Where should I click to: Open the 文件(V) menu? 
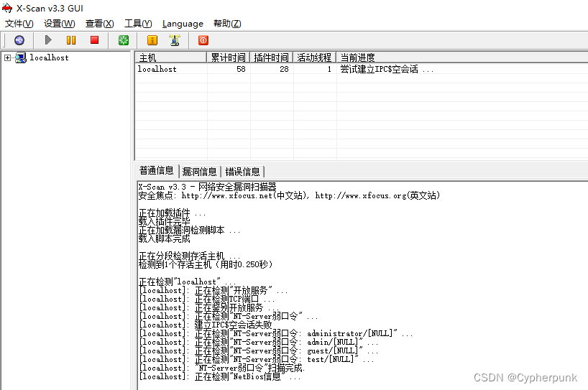(19, 24)
